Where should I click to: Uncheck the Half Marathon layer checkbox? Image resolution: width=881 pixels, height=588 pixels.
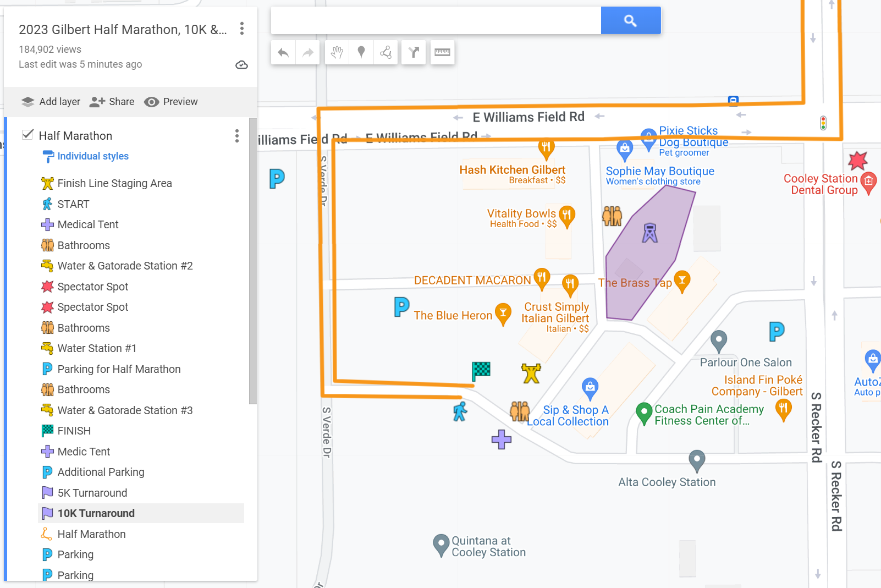(27, 135)
